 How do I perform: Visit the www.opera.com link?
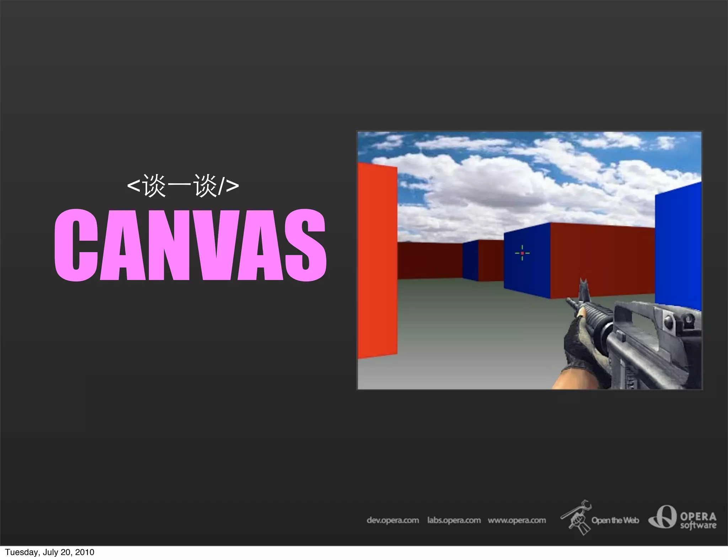coord(517,520)
